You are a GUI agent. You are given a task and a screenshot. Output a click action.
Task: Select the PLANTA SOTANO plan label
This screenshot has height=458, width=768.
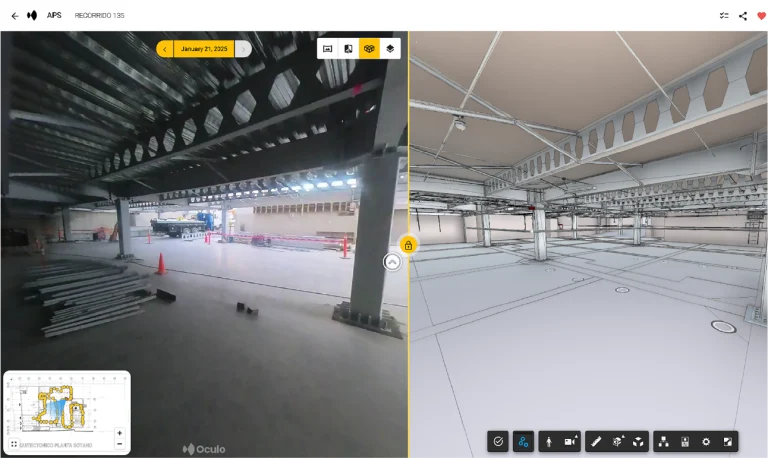(x=56, y=445)
